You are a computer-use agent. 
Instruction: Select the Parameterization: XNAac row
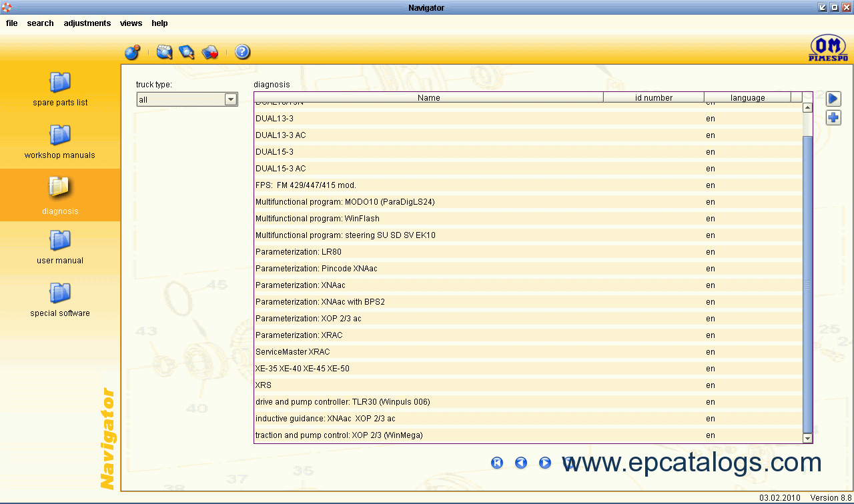click(x=528, y=285)
